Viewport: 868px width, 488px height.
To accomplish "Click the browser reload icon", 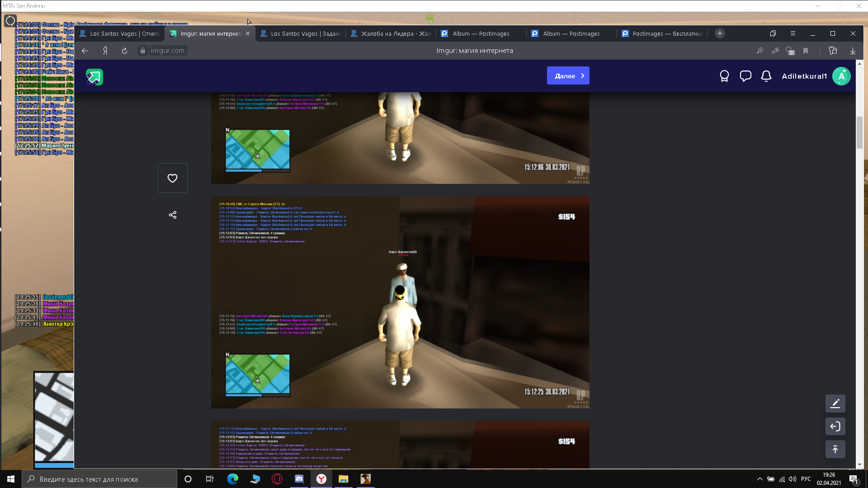I will coord(124,51).
